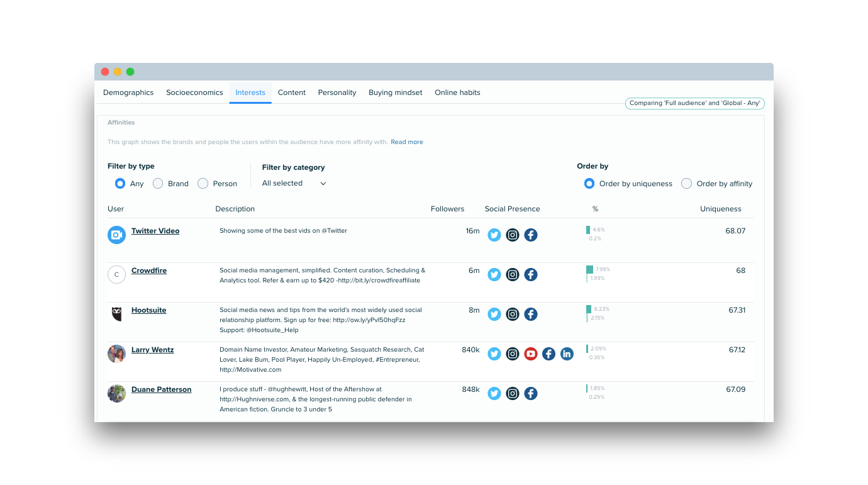868x485 pixels.
Task: Open the Larry Wentz profile link
Action: 153,350
